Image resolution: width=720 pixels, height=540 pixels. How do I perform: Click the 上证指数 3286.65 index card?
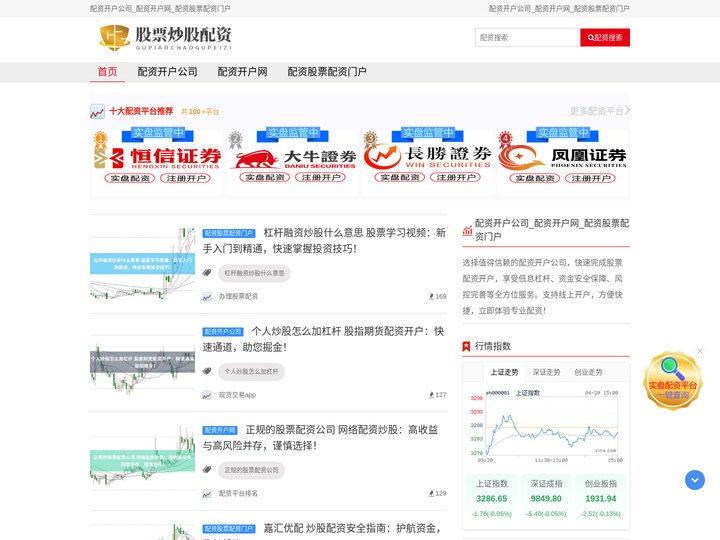(x=492, y=499)
